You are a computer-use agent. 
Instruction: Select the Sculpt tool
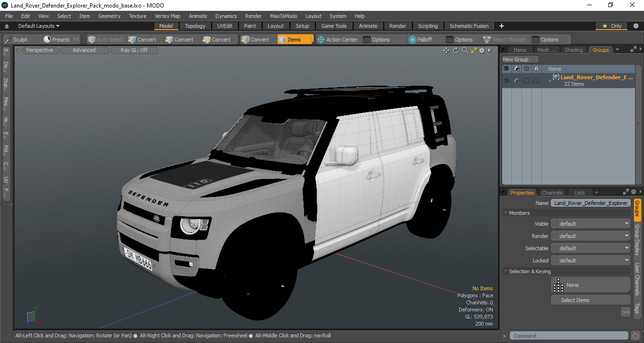click(x=17, y=40)
